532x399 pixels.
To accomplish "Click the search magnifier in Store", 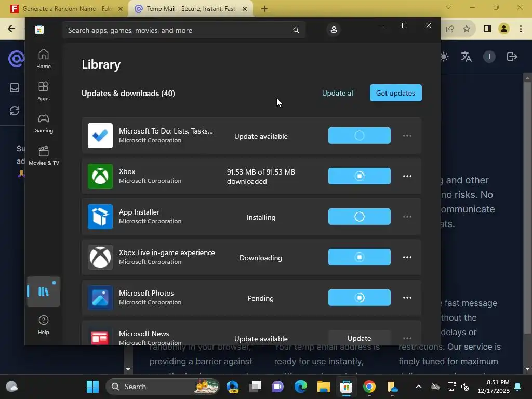I will pyautogui.click(x=296, y=30).
